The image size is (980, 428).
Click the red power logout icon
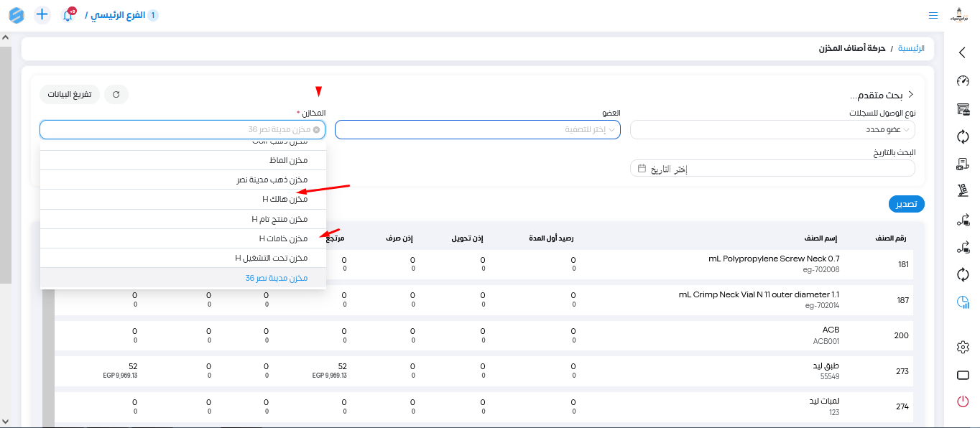(x=963, y=401)
